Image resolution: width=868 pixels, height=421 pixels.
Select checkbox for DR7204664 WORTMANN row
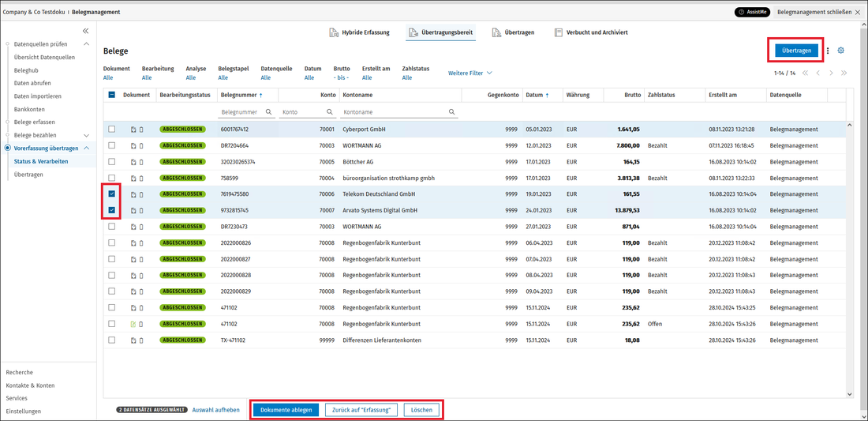(x=112, y=145)
